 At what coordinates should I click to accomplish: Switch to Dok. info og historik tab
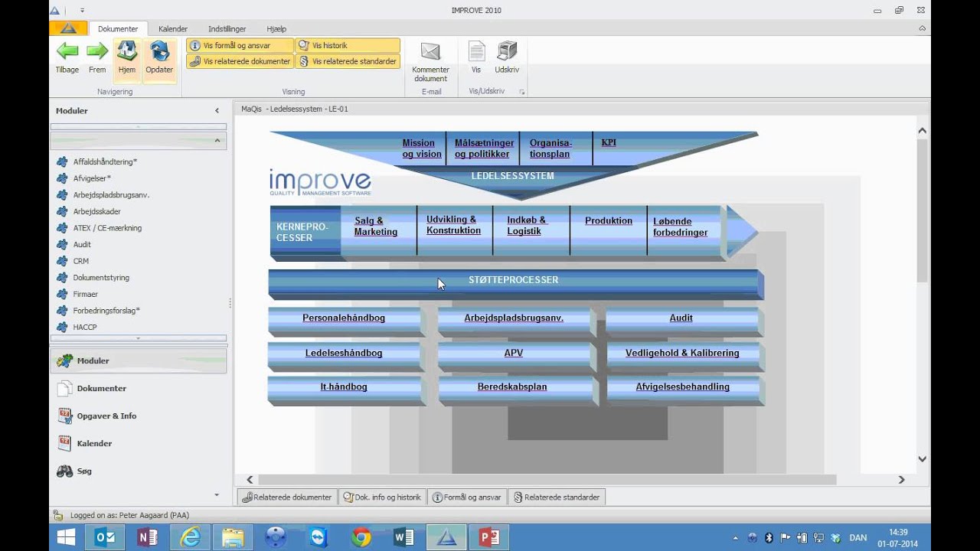[x=382, y=497]
